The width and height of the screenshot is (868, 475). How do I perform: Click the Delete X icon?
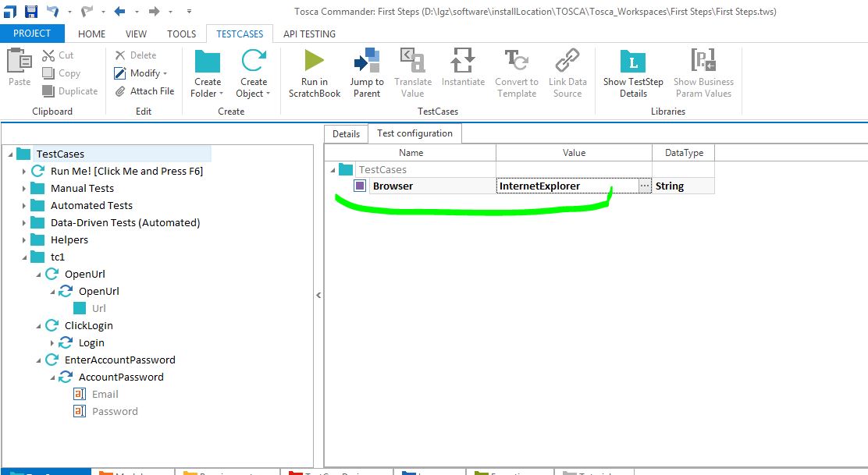tap(120, 55)
